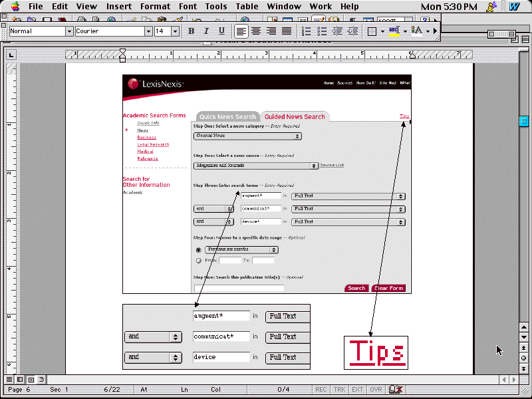Image resolution: width=532 pixels, height=399 pixels.
Task: Click the Source List link
Action: pyautogui.click(x=332, y=165)
